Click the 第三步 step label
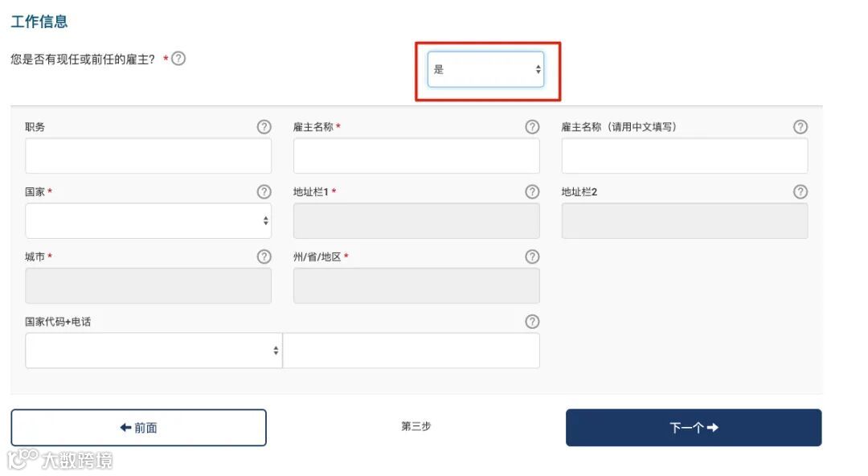 tap(416, 426)
